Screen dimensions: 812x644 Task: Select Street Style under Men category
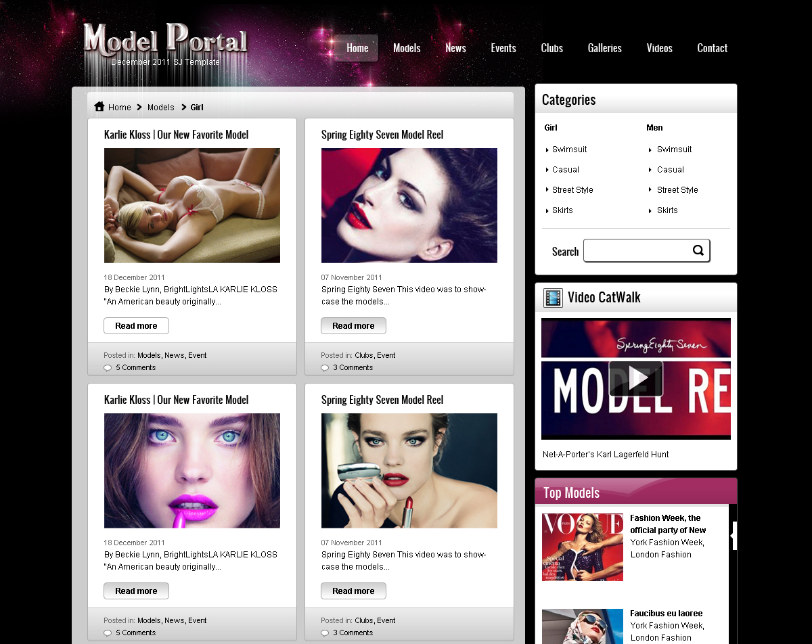point(677,190)
